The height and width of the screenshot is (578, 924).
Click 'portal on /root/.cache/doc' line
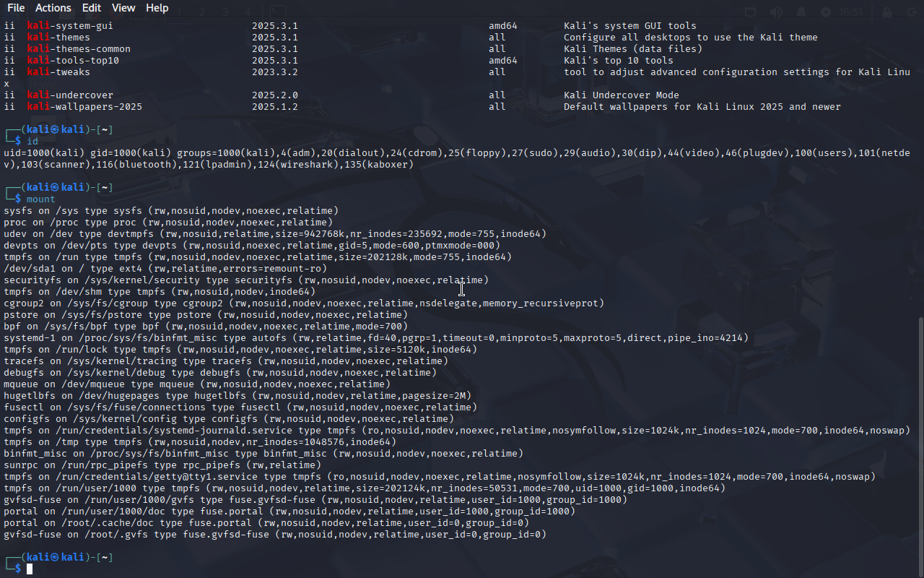click(x=266, y=522)
